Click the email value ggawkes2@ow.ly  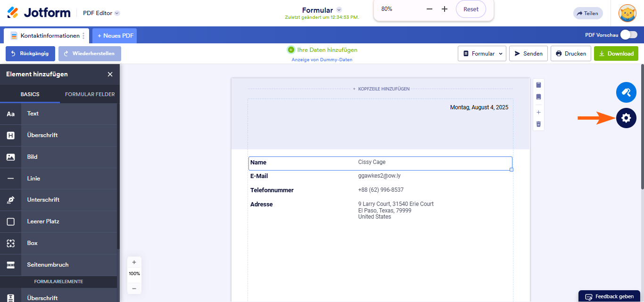(380, 176)
